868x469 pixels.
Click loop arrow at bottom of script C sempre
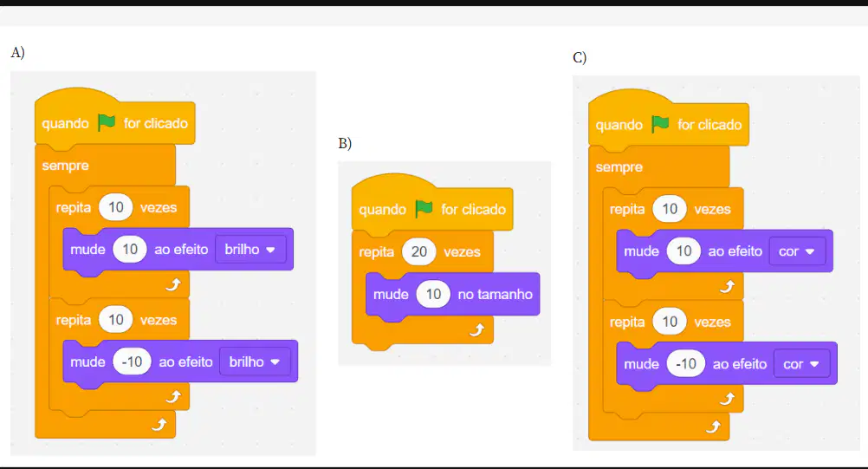tap(713, 427)
